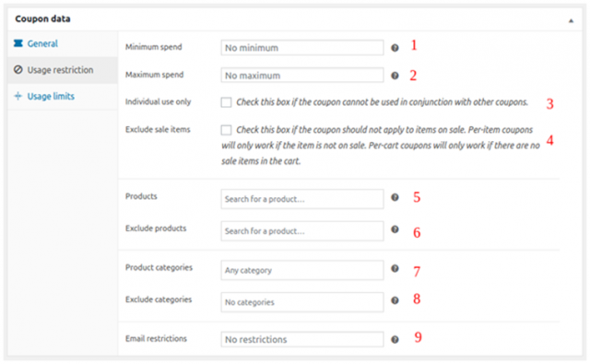Click into the Minimum spend field
The image size is (590, 364).
(302, 48)
